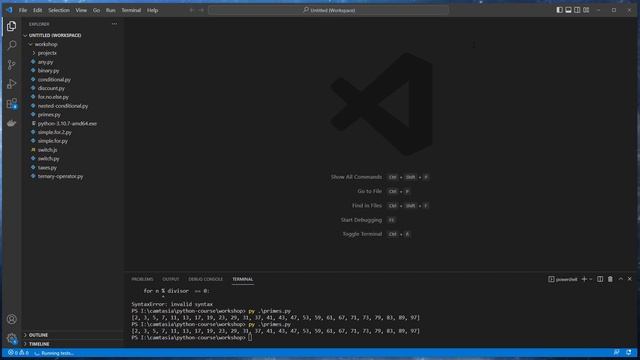The image size is (640, 360).
Task: Open the Run and Debug view
Action: point(11,84)
